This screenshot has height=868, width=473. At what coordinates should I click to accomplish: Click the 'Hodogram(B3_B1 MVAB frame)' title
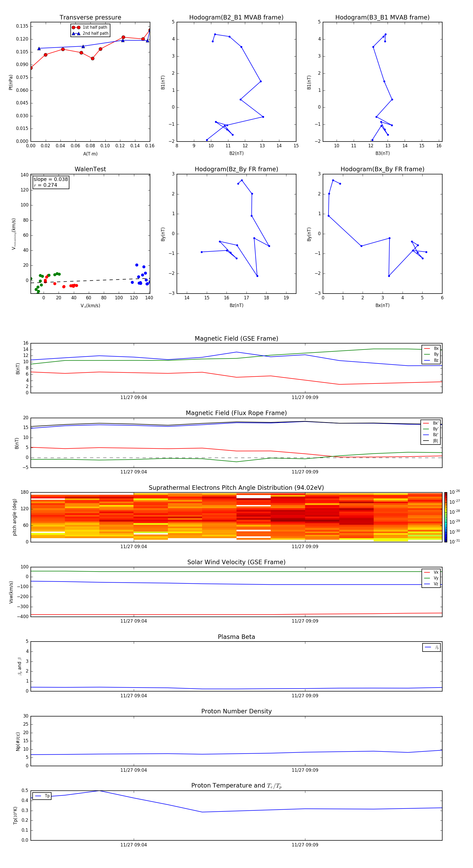(382, 18)
